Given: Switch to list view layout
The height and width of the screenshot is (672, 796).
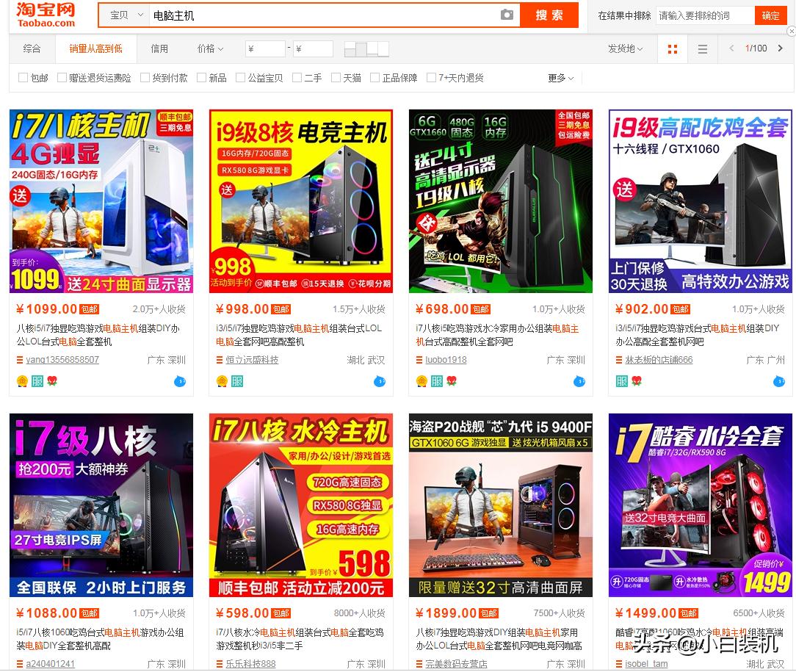Looking at the screenshot, I should 702,48.
